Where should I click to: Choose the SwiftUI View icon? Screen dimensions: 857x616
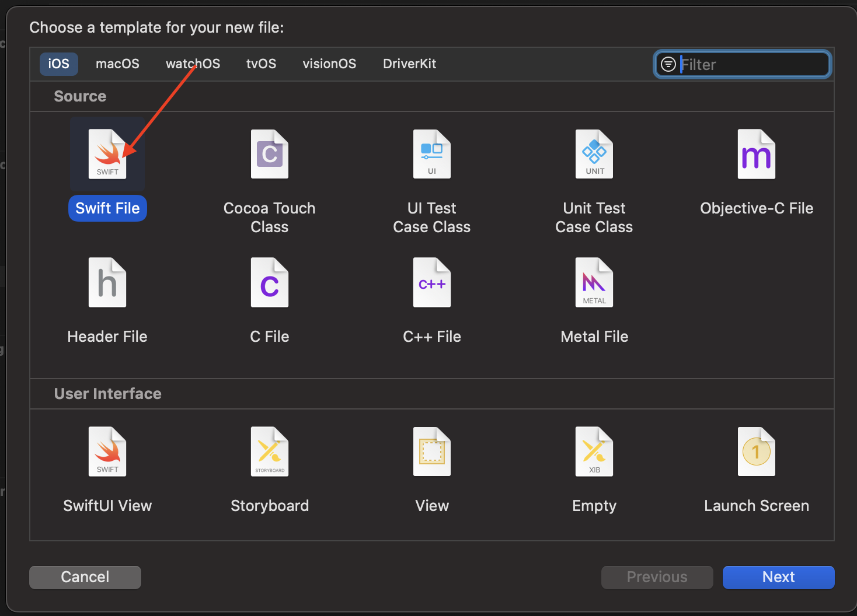point(107,452)
